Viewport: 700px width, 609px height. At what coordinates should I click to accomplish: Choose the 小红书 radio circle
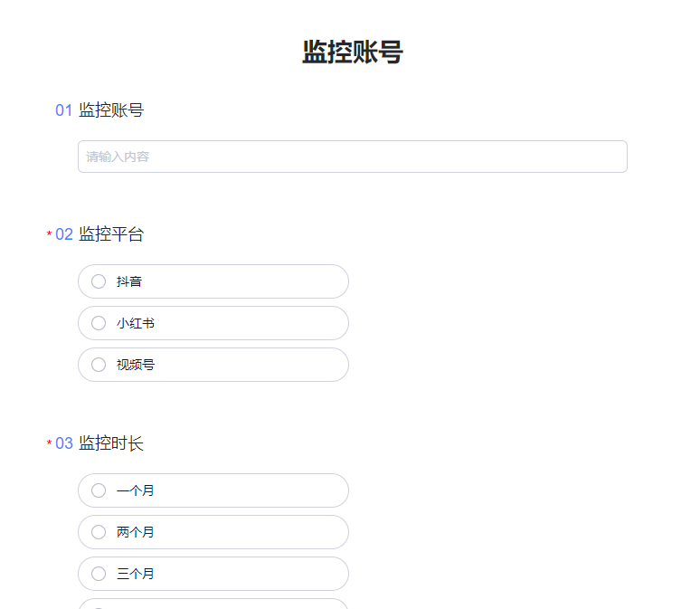click(x=99, y=323)
